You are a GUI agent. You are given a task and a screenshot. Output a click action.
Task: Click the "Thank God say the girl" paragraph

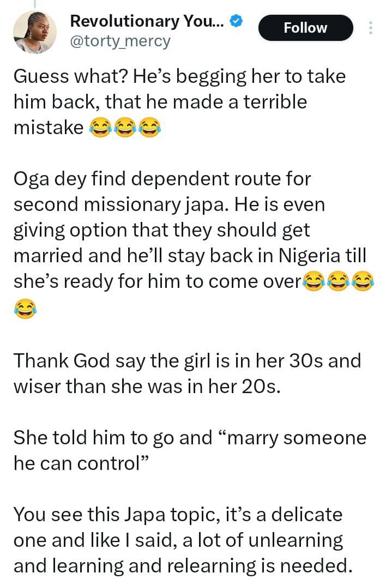pyautogui.click(x=187, y=373)
